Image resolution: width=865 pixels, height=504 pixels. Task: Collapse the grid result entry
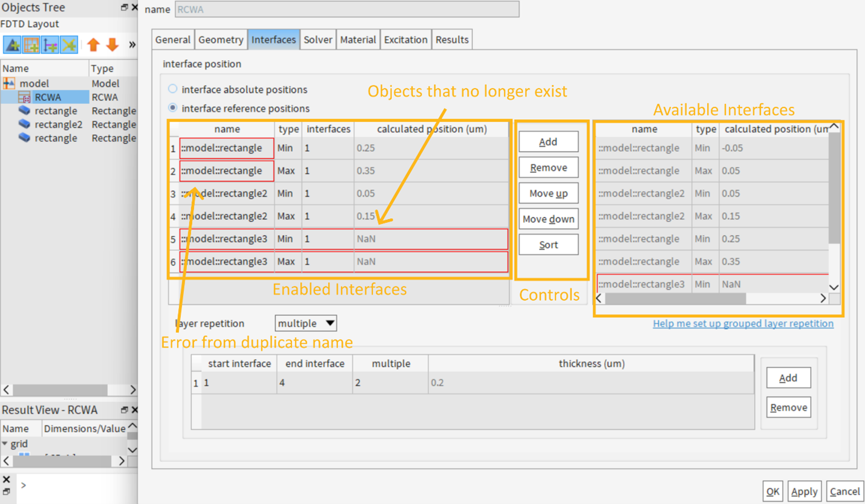click(5, 444)
